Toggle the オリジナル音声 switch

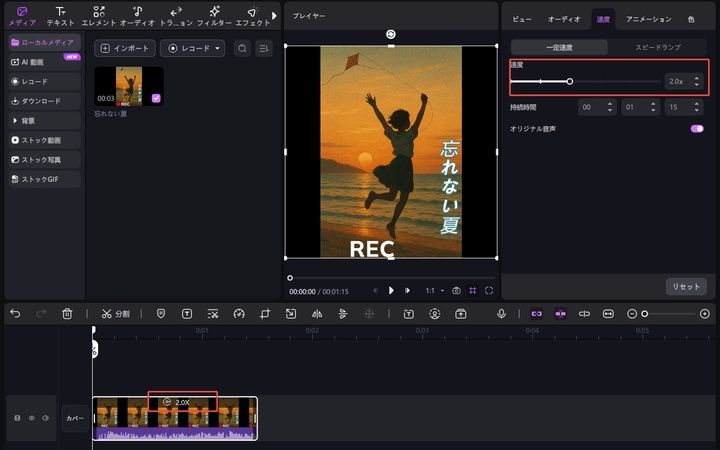696,128
